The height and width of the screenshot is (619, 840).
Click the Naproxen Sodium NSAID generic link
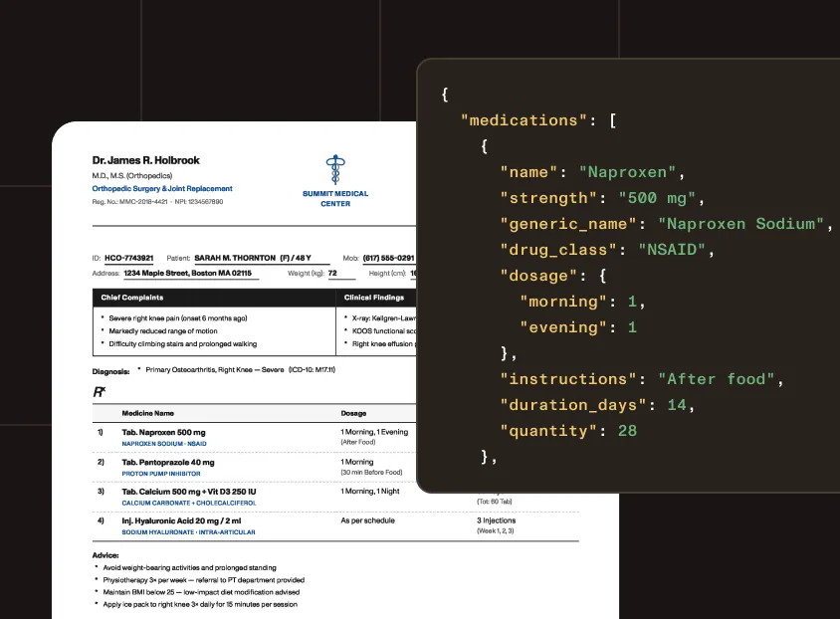[x=164, y=444]
